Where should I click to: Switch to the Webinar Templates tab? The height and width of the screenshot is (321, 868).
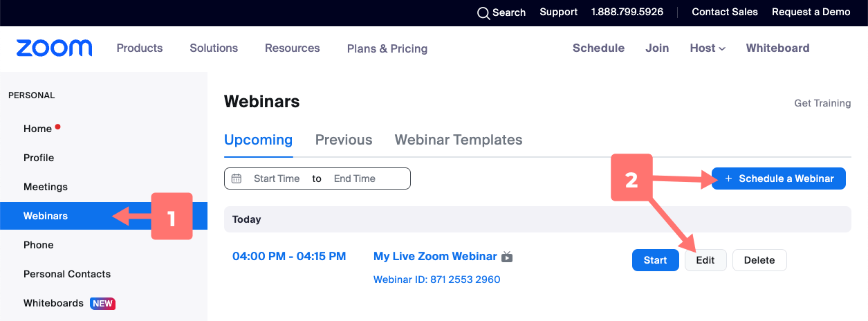(x=459, y=140)
